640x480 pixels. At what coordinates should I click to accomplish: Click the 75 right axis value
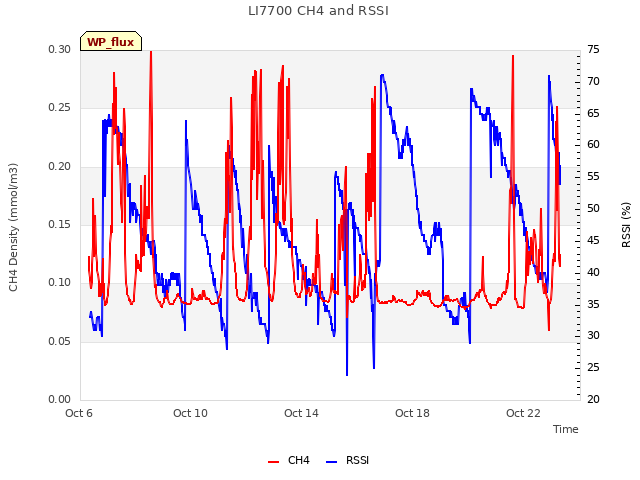(x=593, y=49)
